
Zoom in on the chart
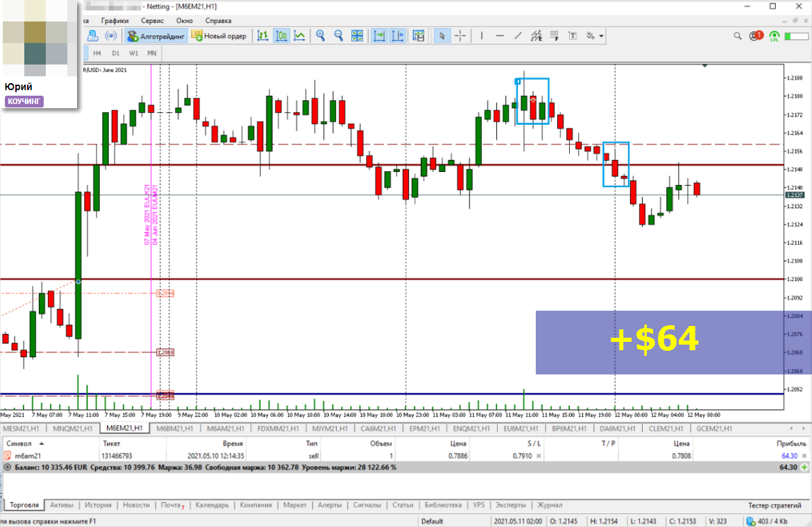click(321, 35)
